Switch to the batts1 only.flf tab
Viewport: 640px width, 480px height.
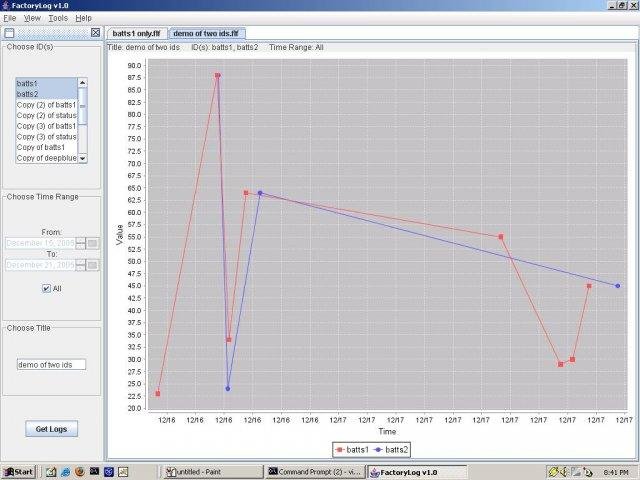pyautogui.click(x=136, y=33)
